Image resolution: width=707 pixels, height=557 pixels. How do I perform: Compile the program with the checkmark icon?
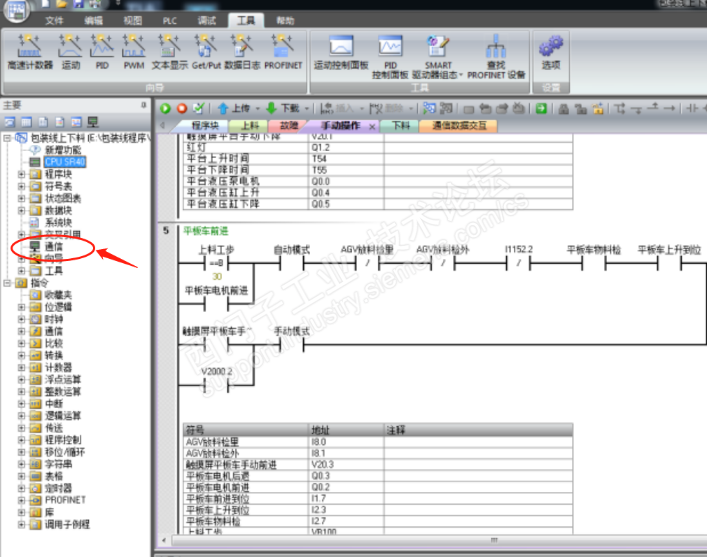pyautogui.click(x=198, y=108)
